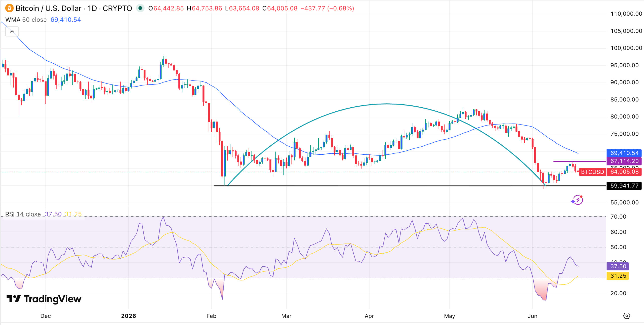The height and width of the screenshot is (325, 644).
Task: Click the 59,941.77 black support label
Action: click(x=624, y=186)
